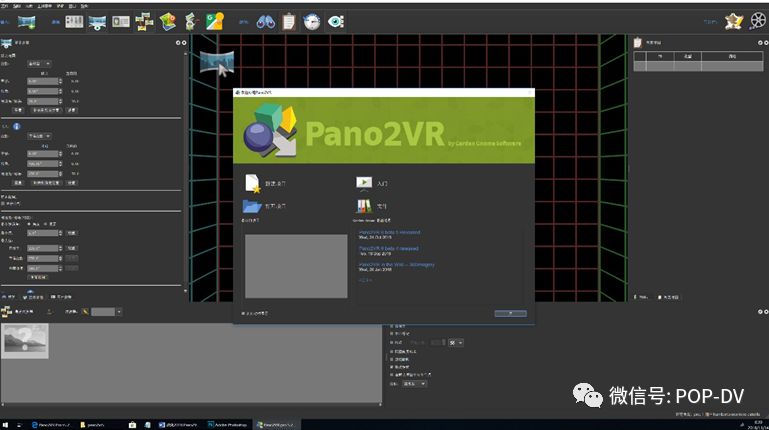The height and width of the screenshot is (430, 769).
Task: Click the Output panel clipboard icon
Action: [638, 43]
